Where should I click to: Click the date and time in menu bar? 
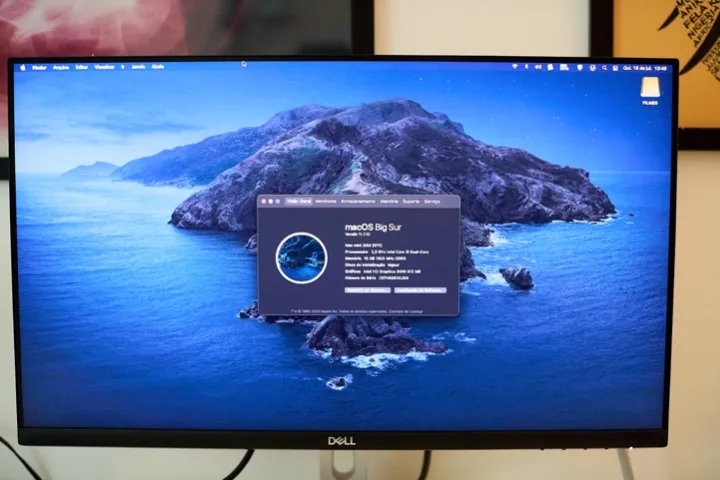pyautogui.click(x=645, y=68)
